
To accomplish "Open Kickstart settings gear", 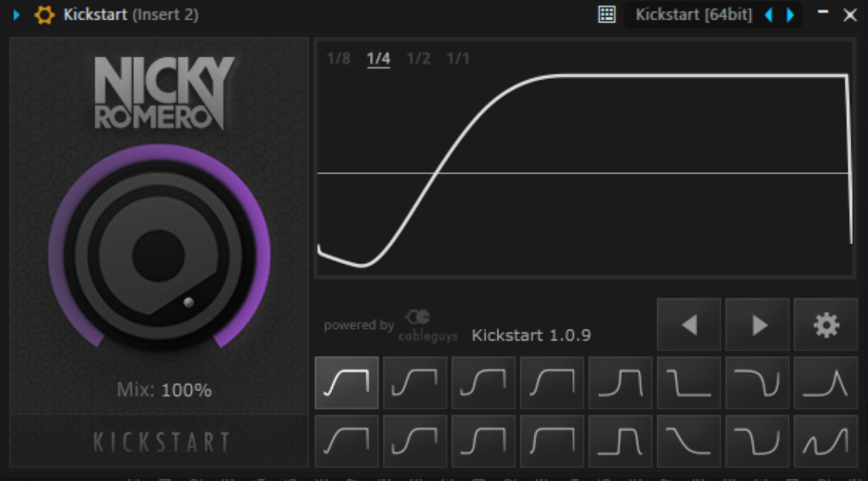I will 825,325.
